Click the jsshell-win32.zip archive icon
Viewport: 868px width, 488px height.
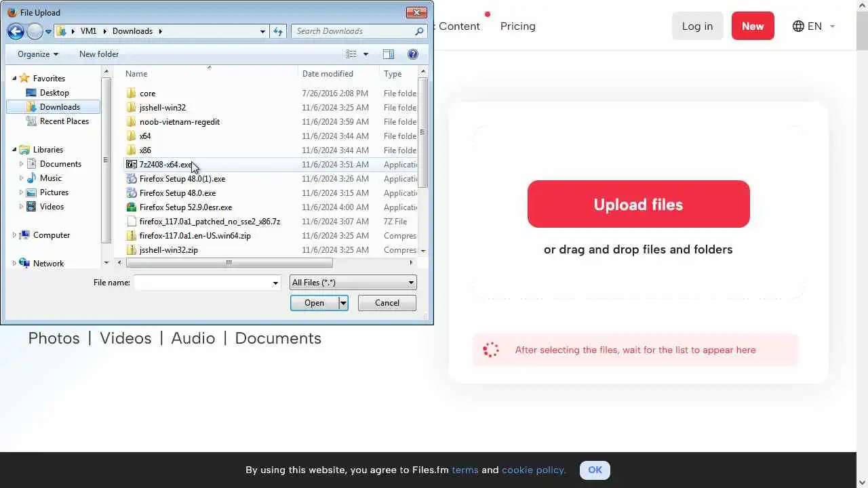pyautogui.click(x=132, y=250)
